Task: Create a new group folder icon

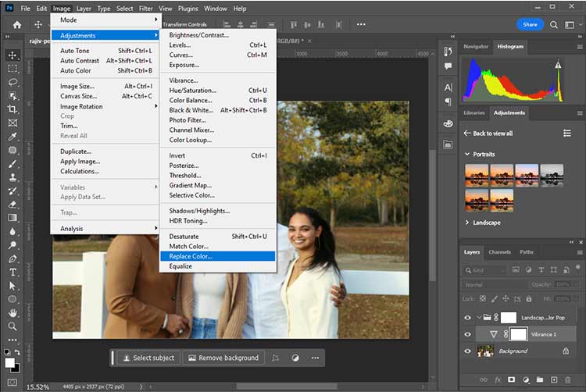Action: click(x=540, y=380)
